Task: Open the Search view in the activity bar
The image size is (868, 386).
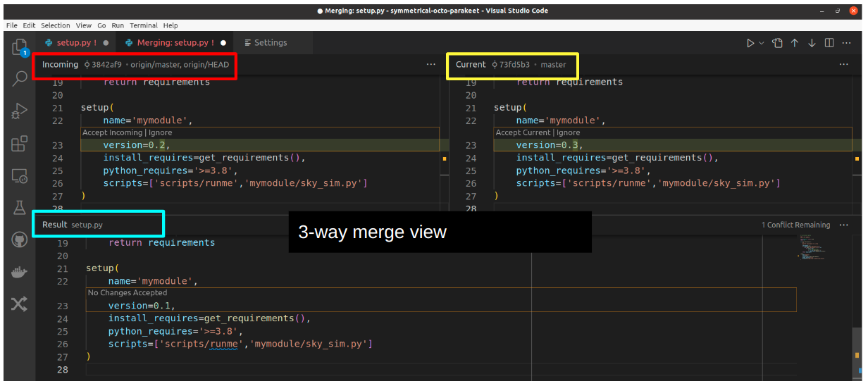Action: pos(19,78)
